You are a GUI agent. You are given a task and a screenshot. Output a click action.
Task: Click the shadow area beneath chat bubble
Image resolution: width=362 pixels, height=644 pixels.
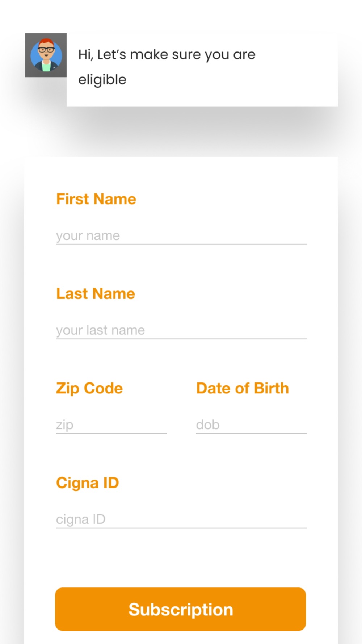[x=202, y=127]
